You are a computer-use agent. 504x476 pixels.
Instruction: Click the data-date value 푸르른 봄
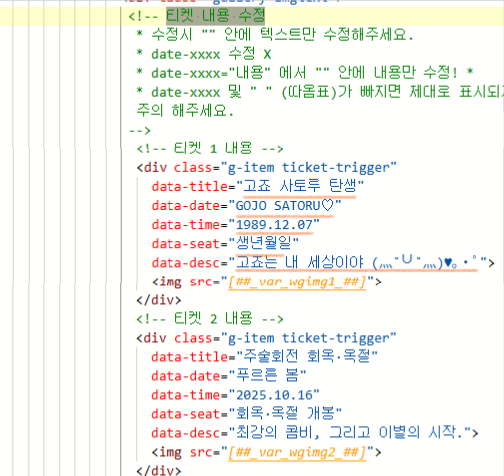pos(267,376)
